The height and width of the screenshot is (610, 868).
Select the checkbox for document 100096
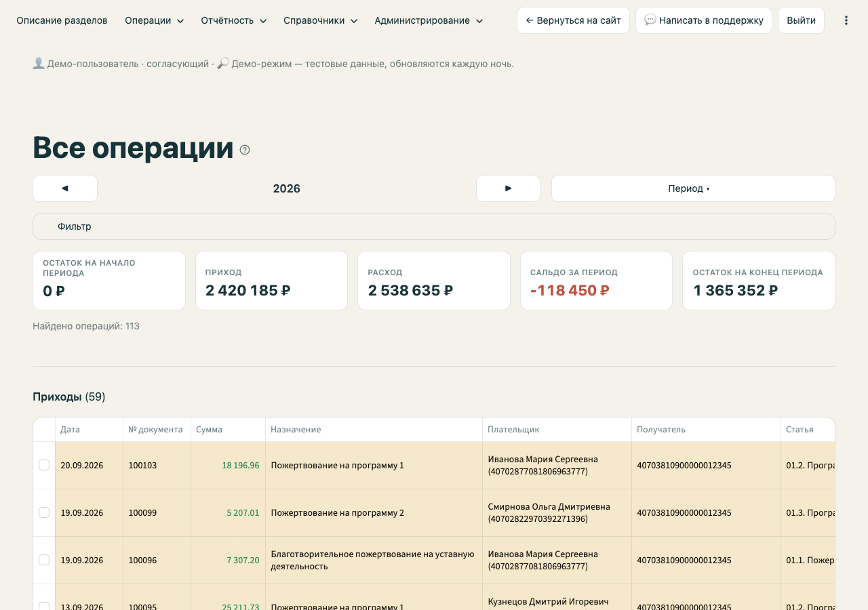(44, 560)
